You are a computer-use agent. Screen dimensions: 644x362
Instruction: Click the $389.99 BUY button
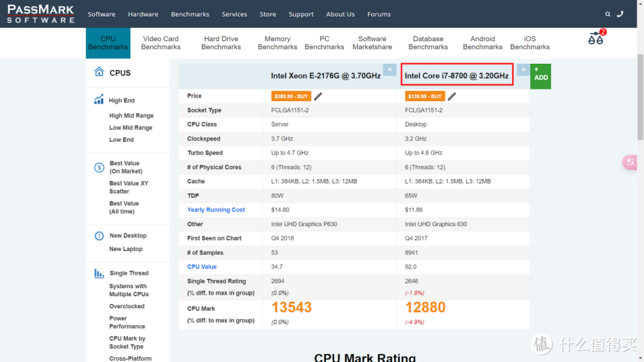pos(291,96)
